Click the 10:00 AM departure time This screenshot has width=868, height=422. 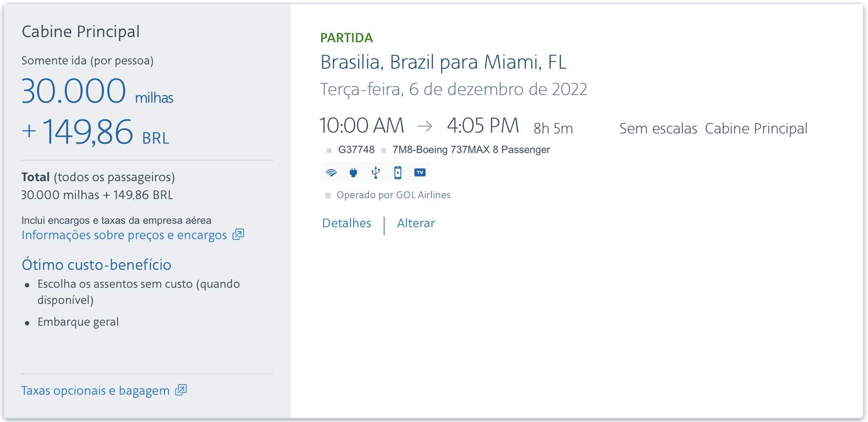pyautogui.click(x=362, y=126)
